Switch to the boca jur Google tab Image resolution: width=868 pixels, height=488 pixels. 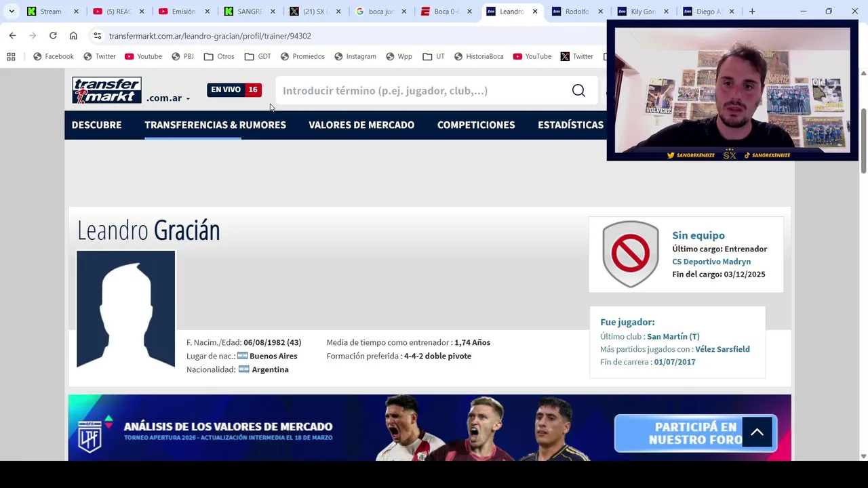380,12
